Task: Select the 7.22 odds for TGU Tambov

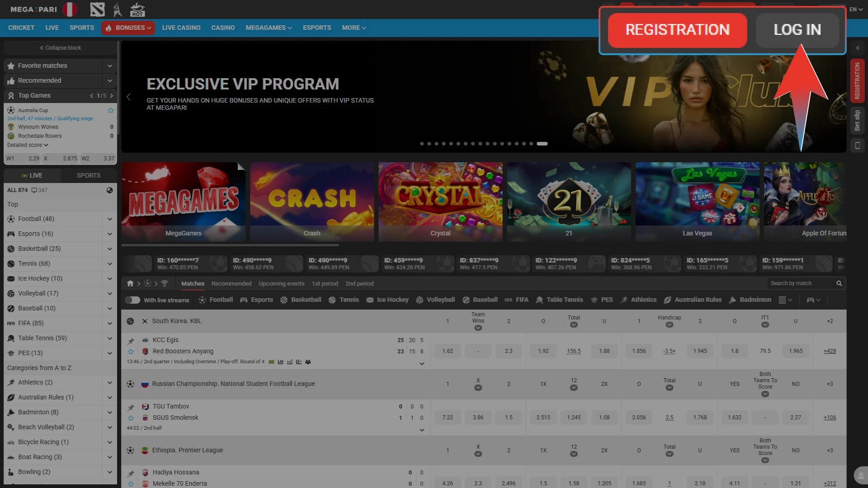Action: pyautogui.click(x=448, y=418)
